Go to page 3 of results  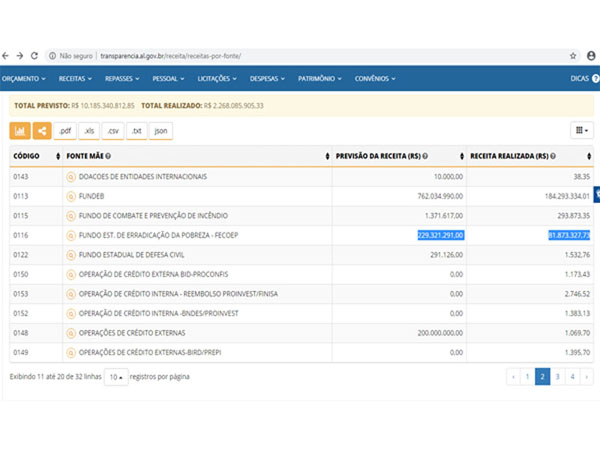click(557, 377)
